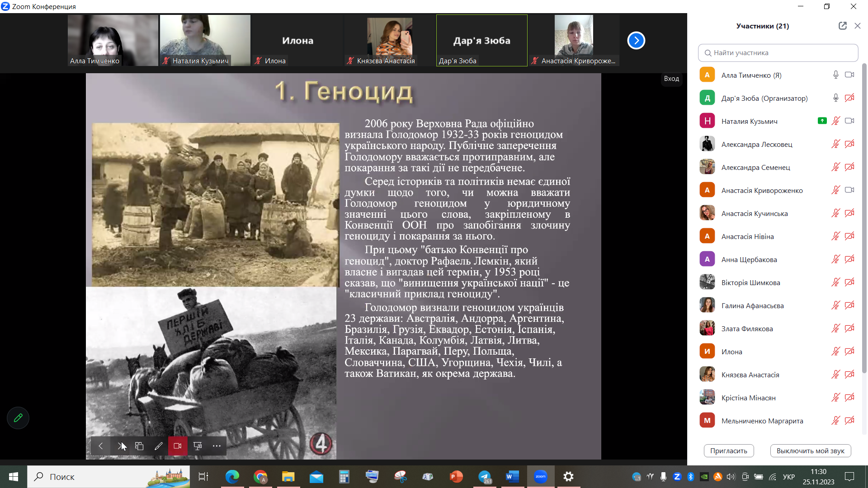
Task: Select the pen tool in slideshow toolbar
Action: pos(158,446)
